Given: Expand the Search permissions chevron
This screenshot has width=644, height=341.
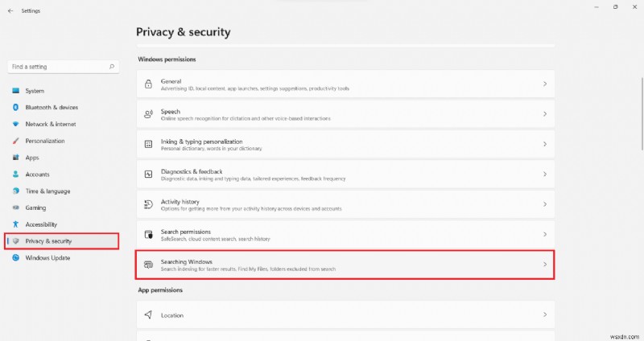Looking at the screenshot, I should click(545, 234).
